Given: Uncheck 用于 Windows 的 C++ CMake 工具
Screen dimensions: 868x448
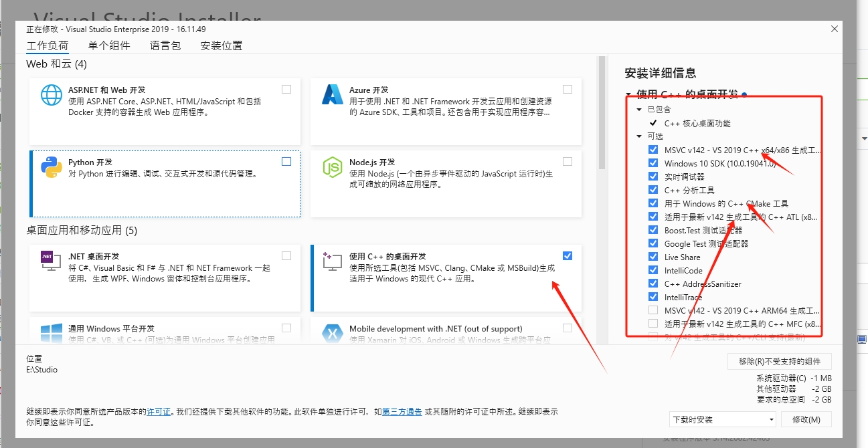Looking at the screenshot, I should (653, 203).
